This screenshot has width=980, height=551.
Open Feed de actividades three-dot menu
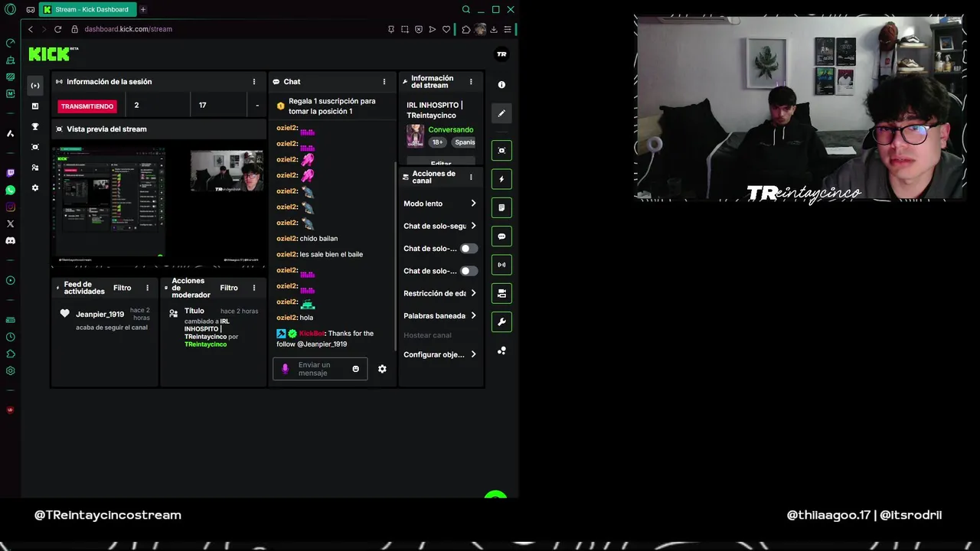pos(148,288)
